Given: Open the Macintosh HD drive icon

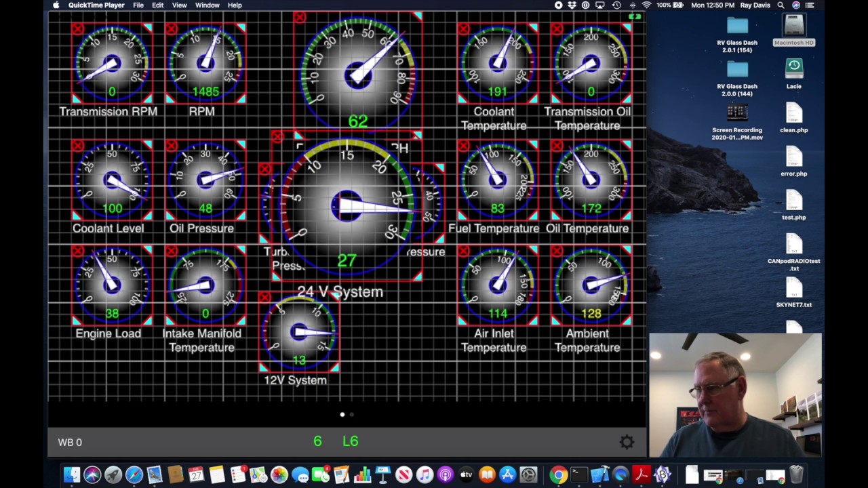Looking at the screenshot, I should pyautogui.click(x=793, y=29).
